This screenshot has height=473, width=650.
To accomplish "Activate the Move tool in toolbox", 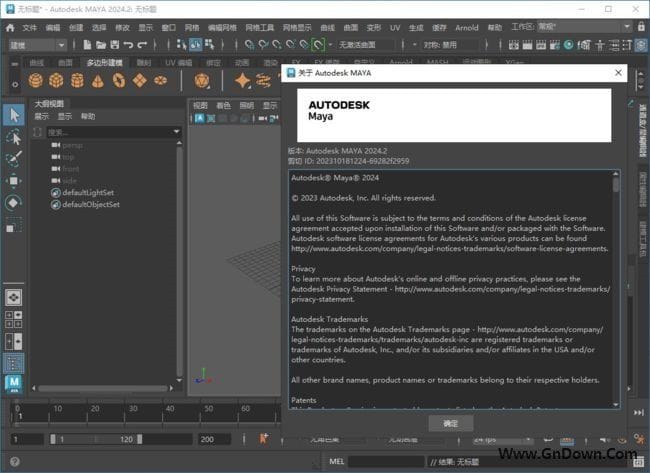I will [x=14, y=181].
